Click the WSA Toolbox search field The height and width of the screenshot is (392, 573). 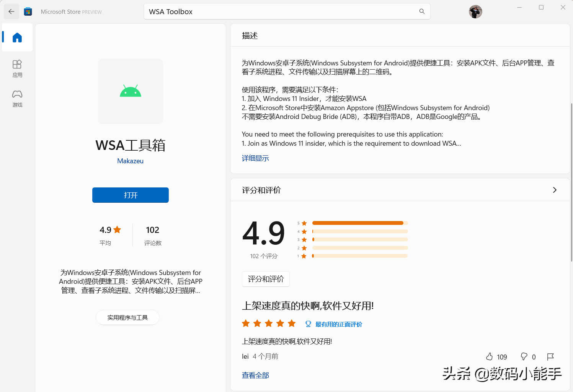(x=287, y=11)
